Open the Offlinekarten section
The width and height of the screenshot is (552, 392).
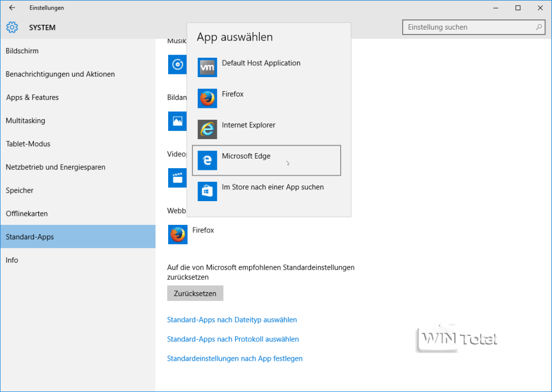[x=27, y=214]
